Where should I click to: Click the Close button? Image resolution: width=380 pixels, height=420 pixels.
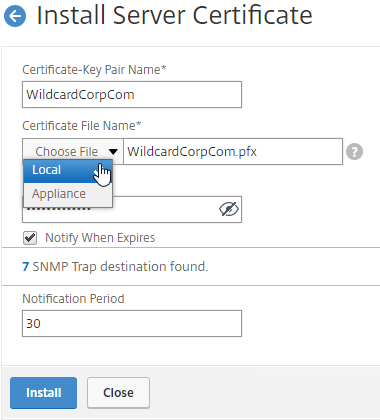[x=118, y=393]
